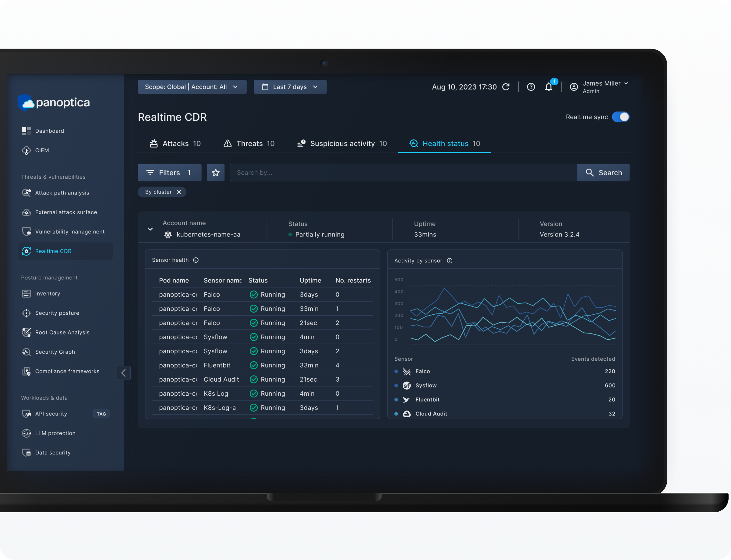Click the kubernetes-name-aa account name
This screenshot has height=560, width=731.
[x=209, y=235]
